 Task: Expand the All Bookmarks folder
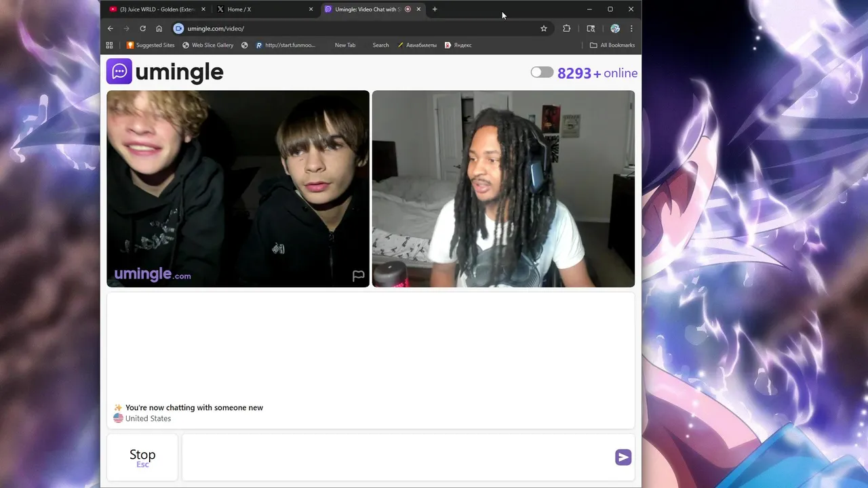(612, 45)
